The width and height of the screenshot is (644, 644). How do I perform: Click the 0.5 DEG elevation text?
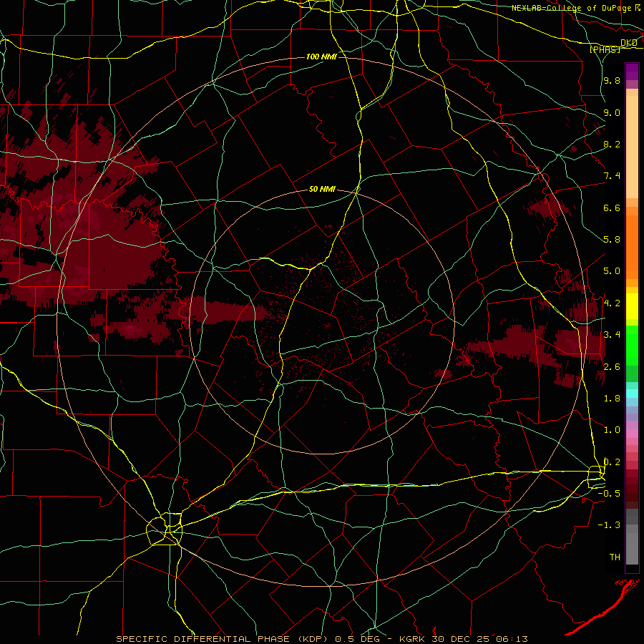(357, 639)
